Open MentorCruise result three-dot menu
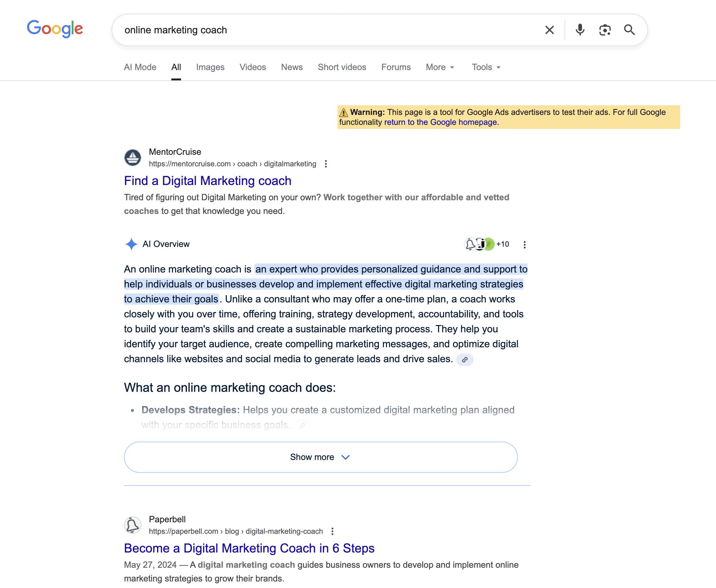Screen dimensions: 716x588 coord(326,164)
